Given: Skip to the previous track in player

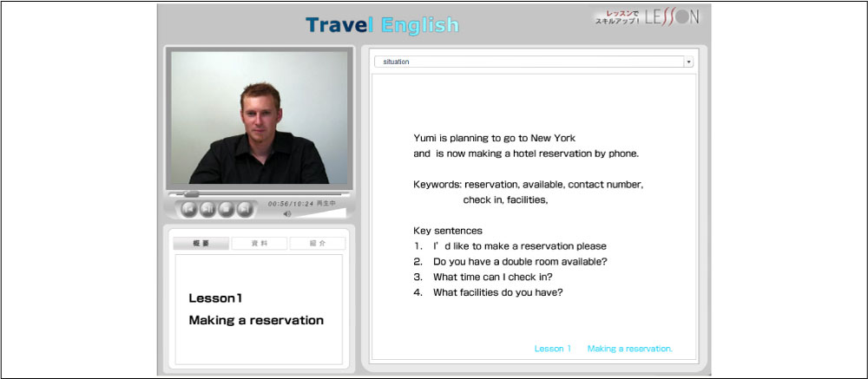Looking at the screenshot, I should click(x=189, y=209).
